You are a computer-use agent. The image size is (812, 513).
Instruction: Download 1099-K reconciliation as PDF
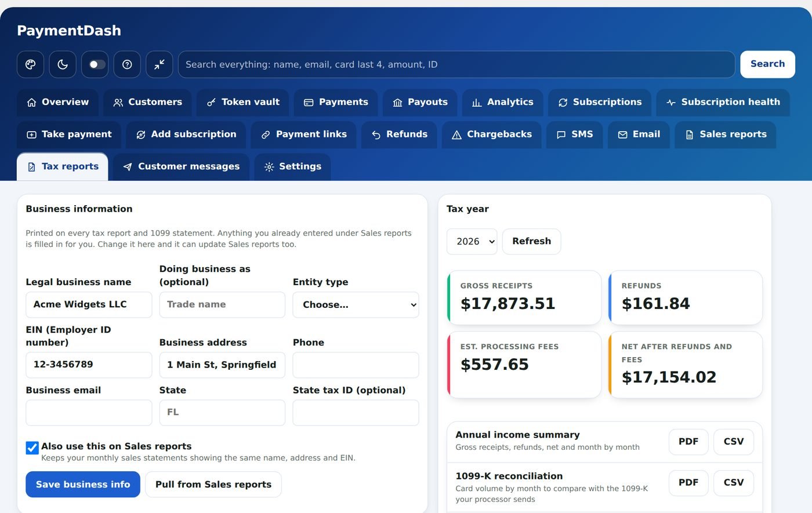pyautogui.click(x=688, y=483)
